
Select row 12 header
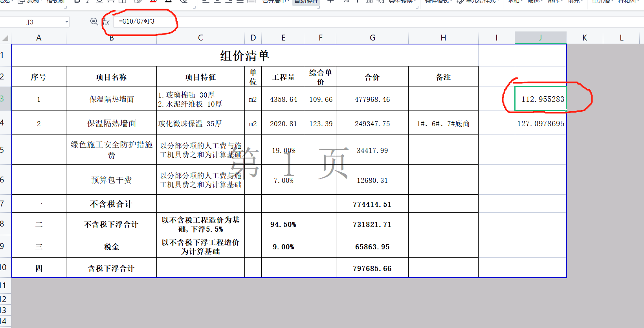[5, 299]
